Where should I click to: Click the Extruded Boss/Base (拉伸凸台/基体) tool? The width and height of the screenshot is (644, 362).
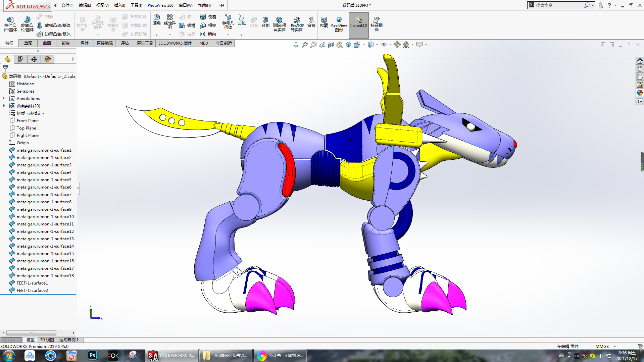click(x=10, y=24)
